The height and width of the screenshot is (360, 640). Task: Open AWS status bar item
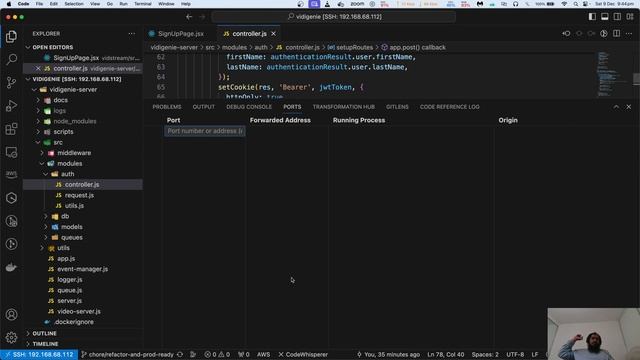pyautogui.click(x=263, y=355)
